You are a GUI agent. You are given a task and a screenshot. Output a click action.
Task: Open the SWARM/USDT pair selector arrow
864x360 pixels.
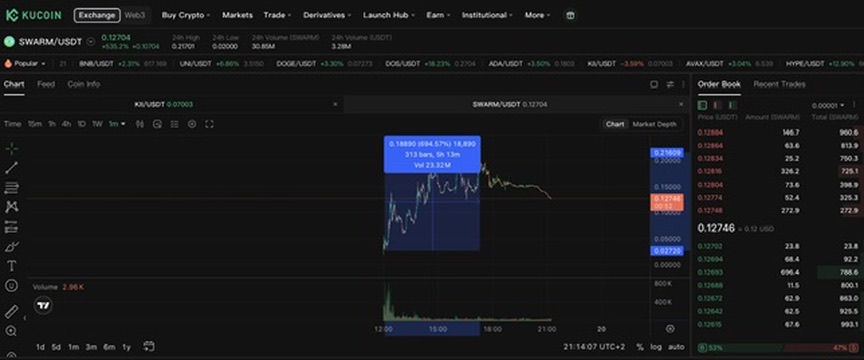(x=91, y=42)
